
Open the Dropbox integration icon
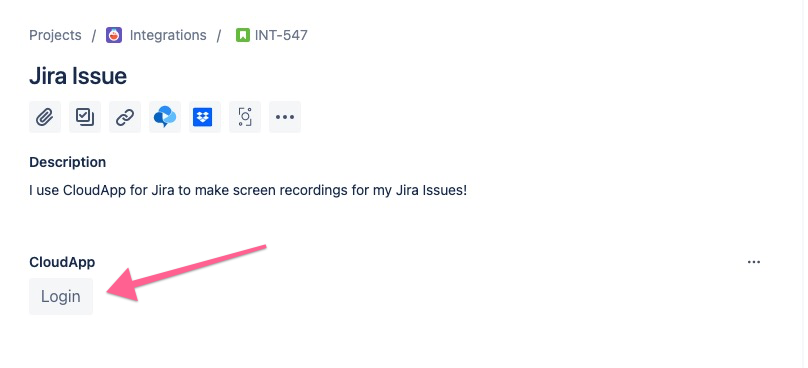tap(205, 117)
